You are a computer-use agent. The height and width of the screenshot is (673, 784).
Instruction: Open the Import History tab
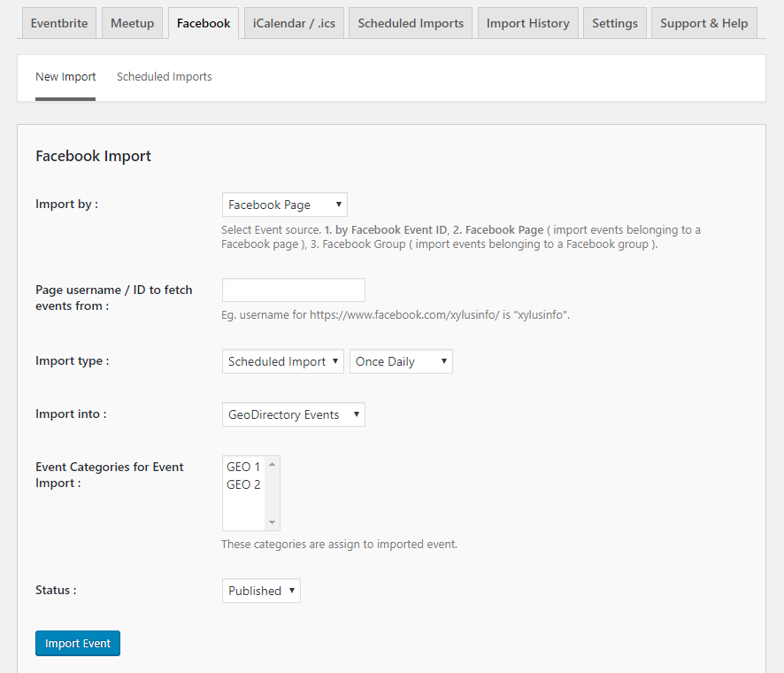pos(527,23)
